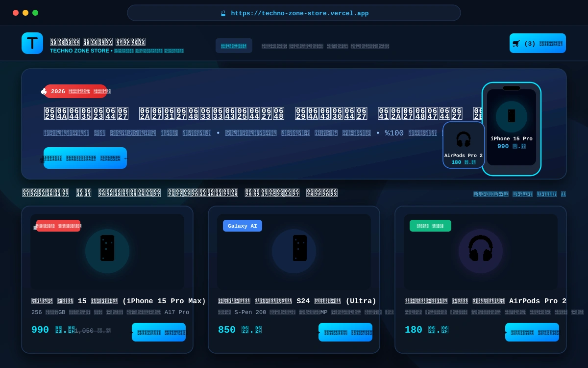Click the Galaxy AI badge

pos(243,226)
